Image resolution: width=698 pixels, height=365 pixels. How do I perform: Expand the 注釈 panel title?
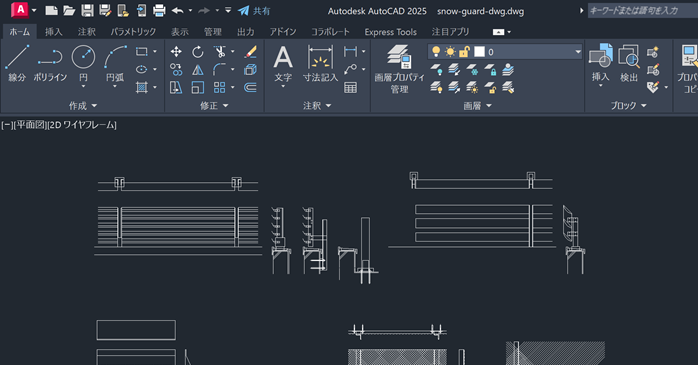pos(317,105)
